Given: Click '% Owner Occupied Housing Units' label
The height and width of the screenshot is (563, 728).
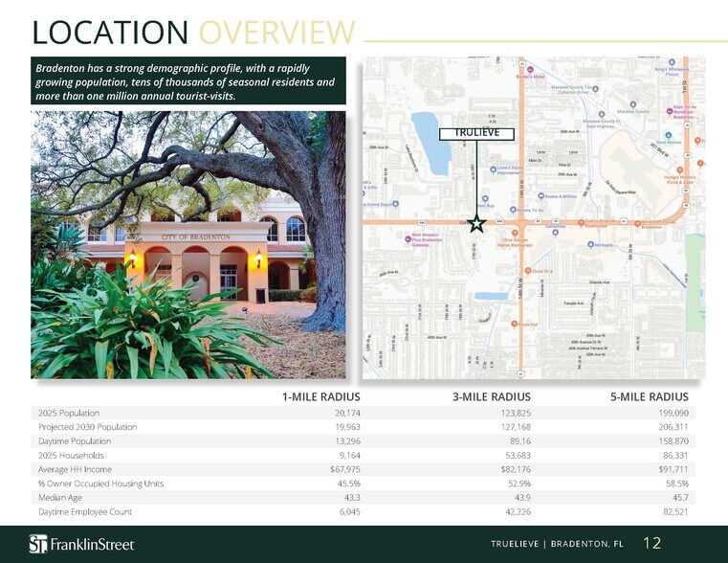Looking at the screenshot, I should 100,484.
